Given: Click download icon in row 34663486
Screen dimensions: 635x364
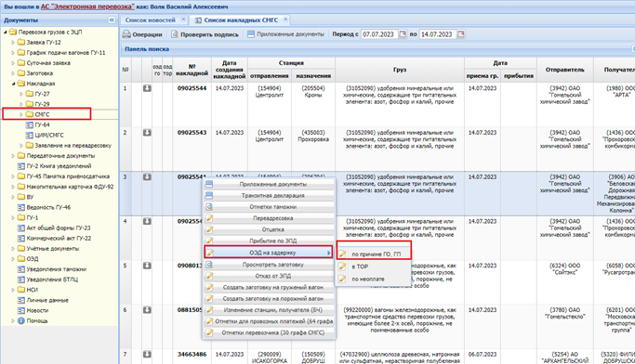Looking at the screenshot, I should pyautogui.click(x=147, y=355).
